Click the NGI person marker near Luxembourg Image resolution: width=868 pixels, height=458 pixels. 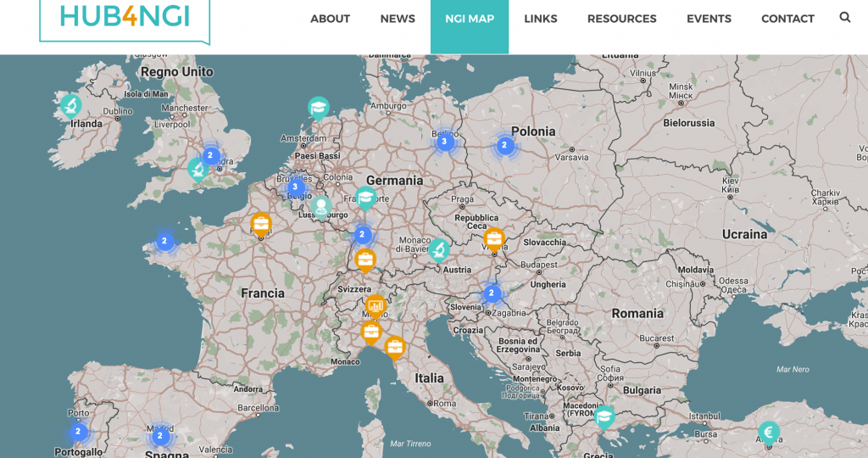click(321, 209)
